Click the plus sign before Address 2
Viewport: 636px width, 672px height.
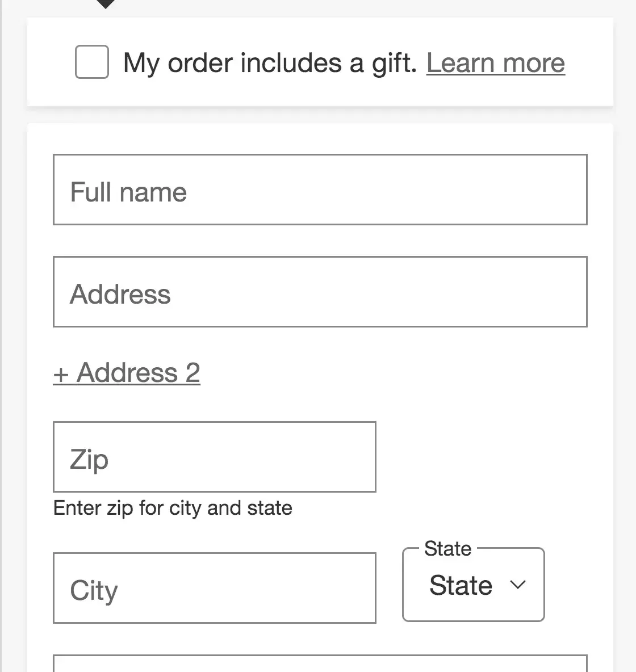(61, 374)
